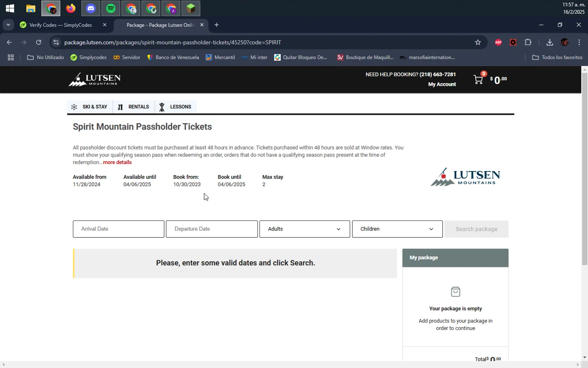
Task: Open the Adults dropdown
Action: [x=305, y=229]
